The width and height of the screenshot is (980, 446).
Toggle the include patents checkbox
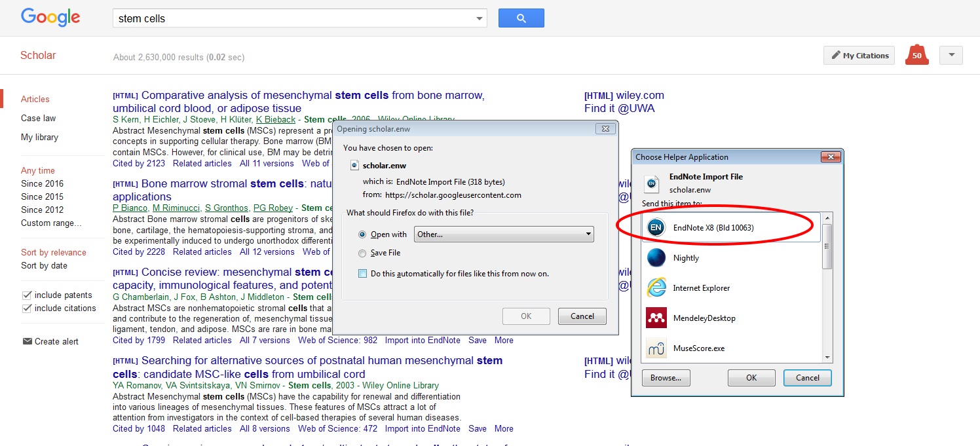coord(27,295)
